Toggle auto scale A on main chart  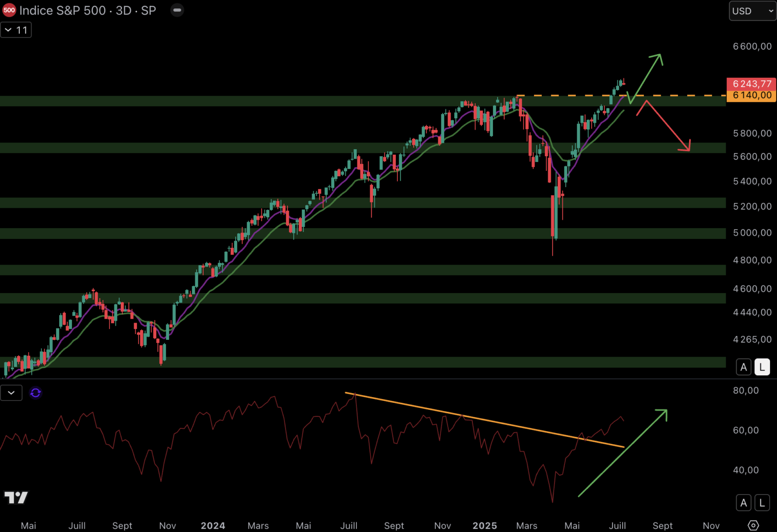(x=743, y=367)
